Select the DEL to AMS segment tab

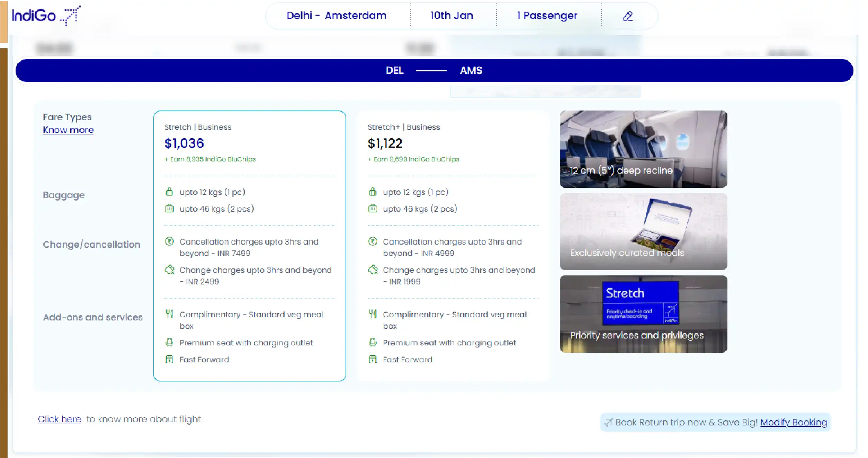coord(434,70)
